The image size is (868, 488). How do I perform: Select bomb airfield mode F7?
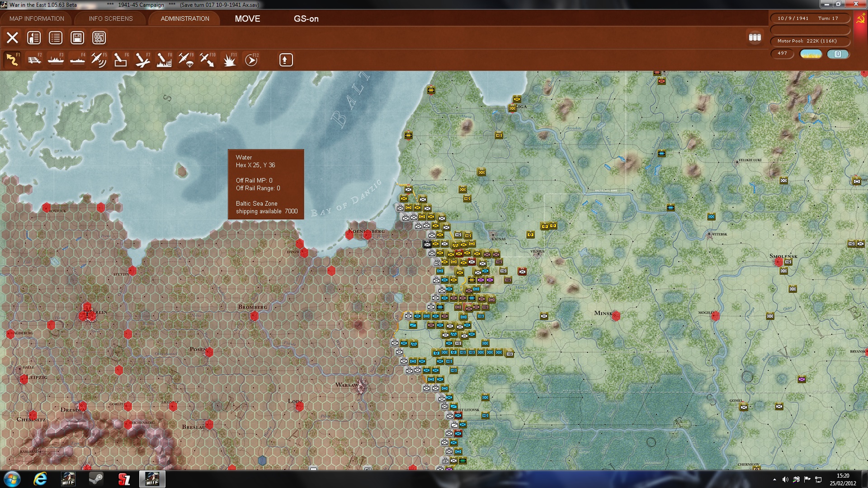point(142,60)
